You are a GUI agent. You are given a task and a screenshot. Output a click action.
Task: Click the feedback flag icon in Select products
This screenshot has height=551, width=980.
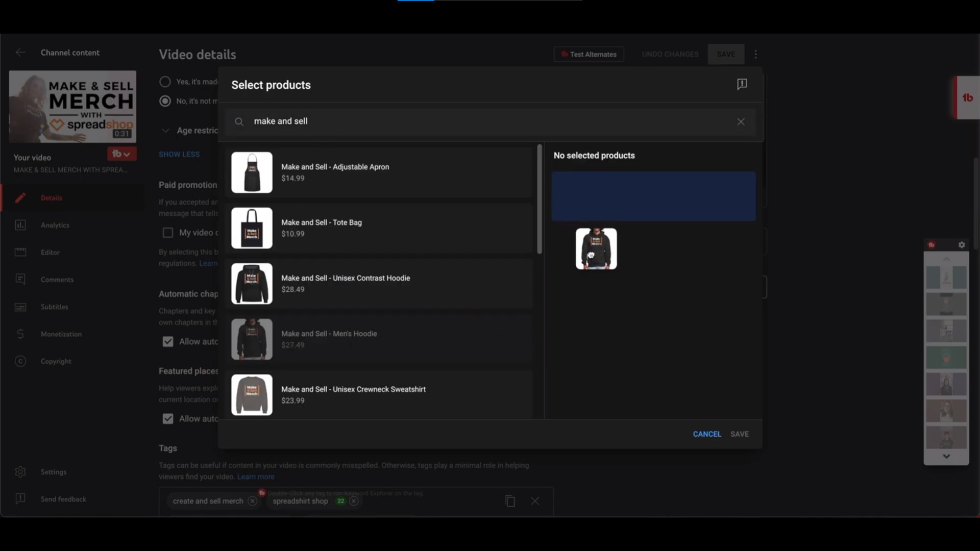click(x=742, y=84)
